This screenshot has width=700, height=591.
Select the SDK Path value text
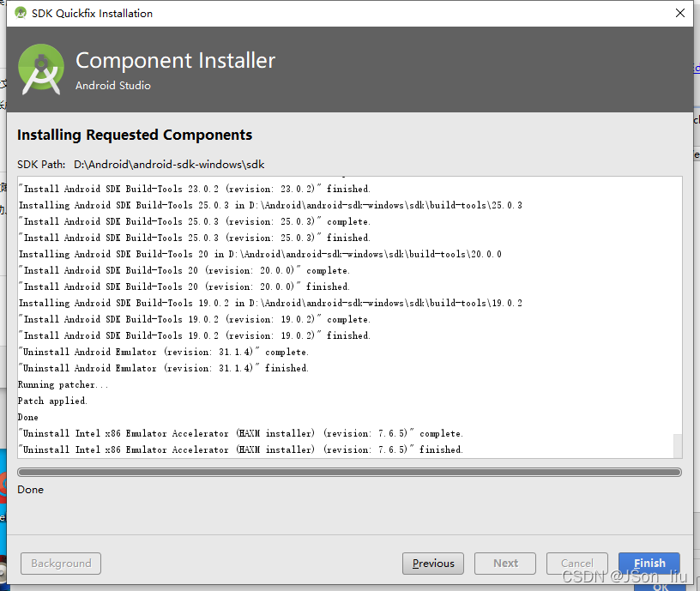169,165
